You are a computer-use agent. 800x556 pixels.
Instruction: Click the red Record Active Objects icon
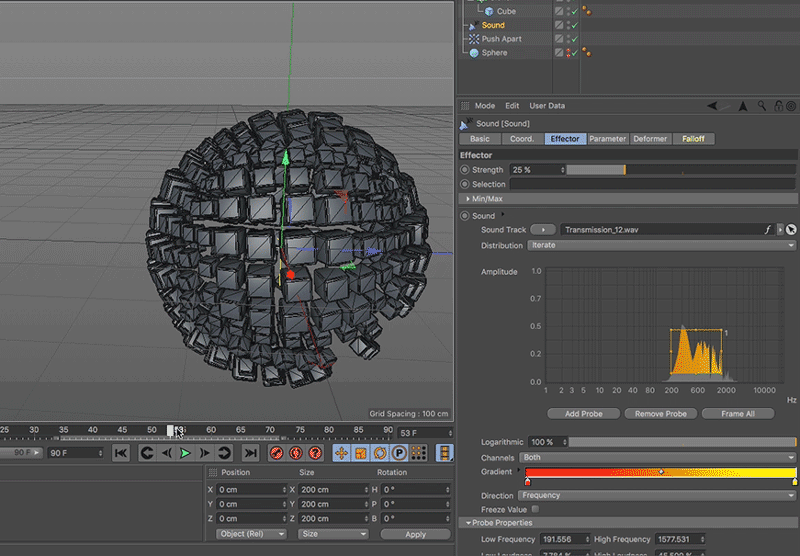(276, 453)
